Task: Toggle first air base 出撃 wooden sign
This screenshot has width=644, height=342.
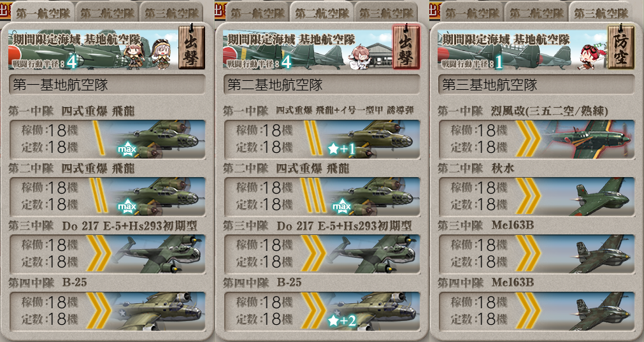Action: tap(191, 47)
